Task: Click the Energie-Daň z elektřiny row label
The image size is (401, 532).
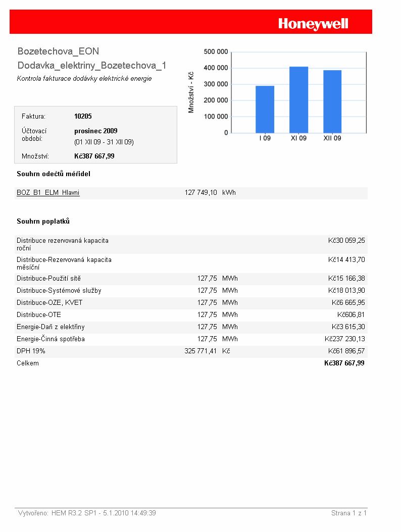Action: (x=51, y=327)
